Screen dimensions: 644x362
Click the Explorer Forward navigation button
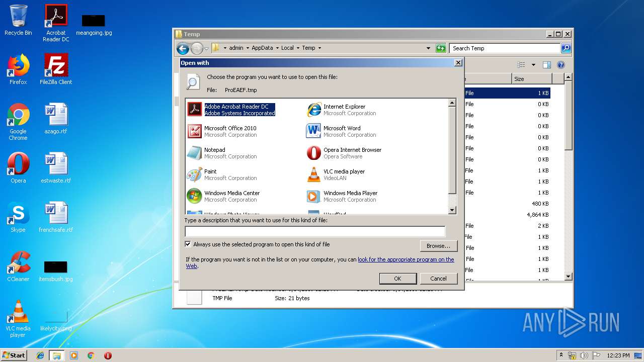197,48
